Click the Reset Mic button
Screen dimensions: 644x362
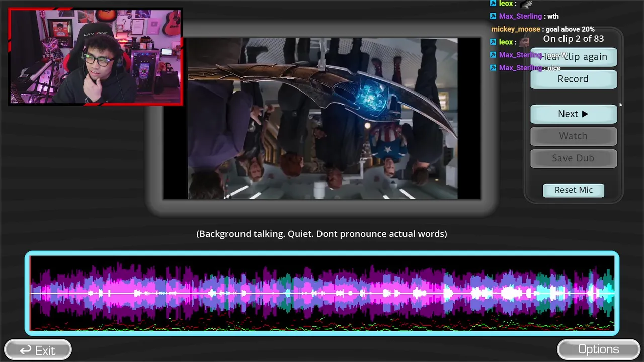click(x=574, y=190)
